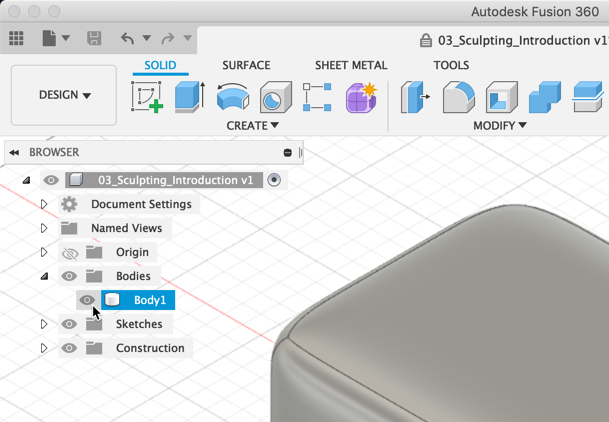Save the design with the floppy icon
Image resolution: width=609 pixels, height=422 pixels.
tap(94, 38)
